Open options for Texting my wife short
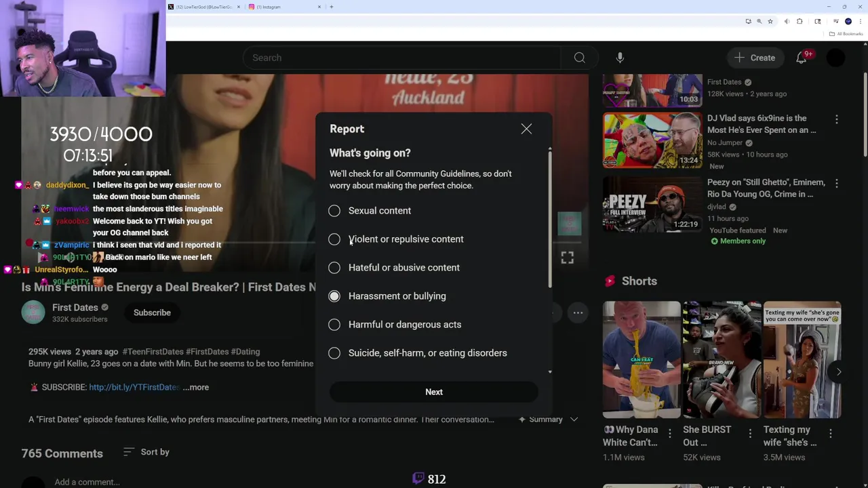 point(831,433)
